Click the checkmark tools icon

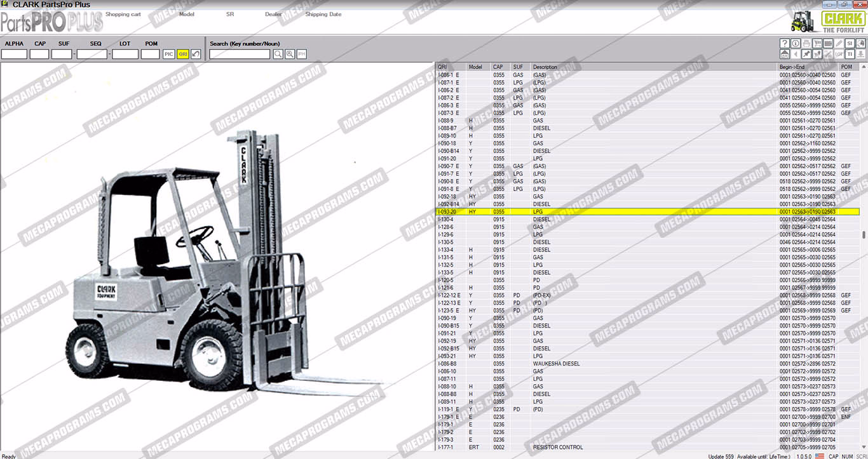click(x=828, y=54)
